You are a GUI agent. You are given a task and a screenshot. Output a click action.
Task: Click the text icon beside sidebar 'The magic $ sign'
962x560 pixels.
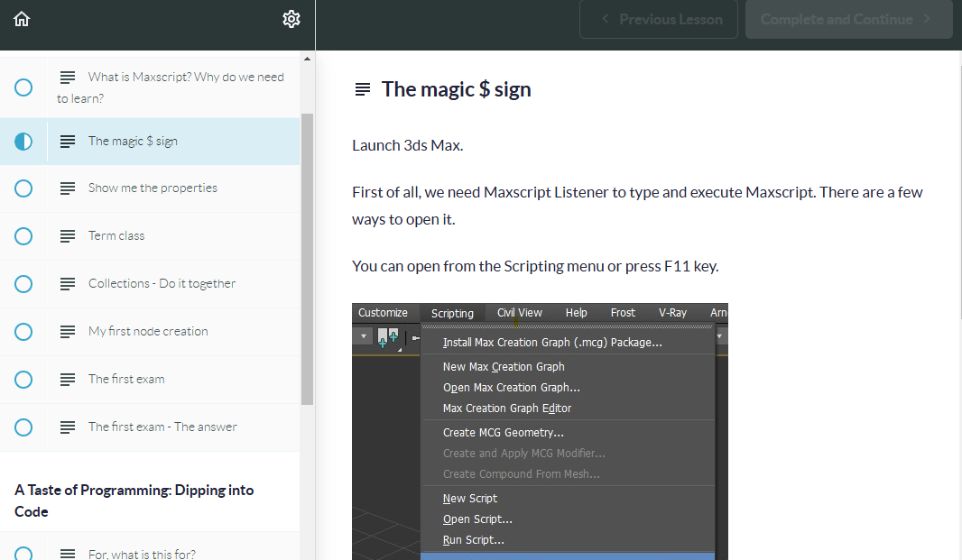coord(68,142)
